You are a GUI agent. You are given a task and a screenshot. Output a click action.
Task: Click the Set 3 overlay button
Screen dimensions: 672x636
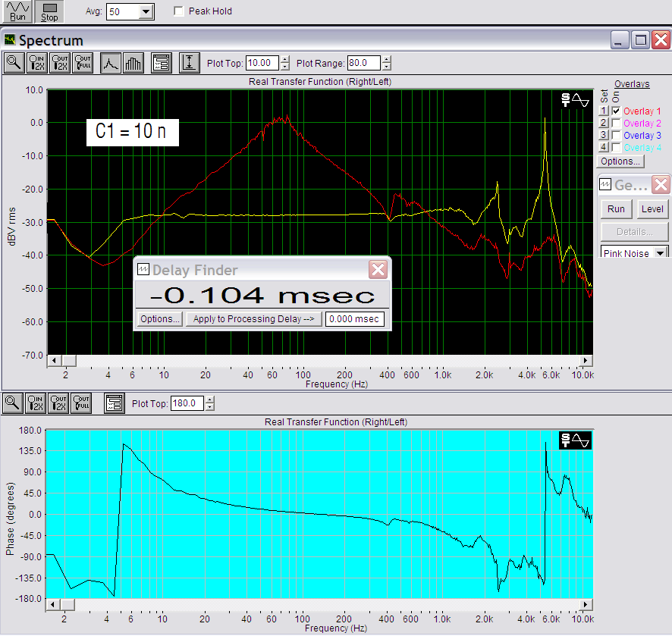(x=604, y=135)
